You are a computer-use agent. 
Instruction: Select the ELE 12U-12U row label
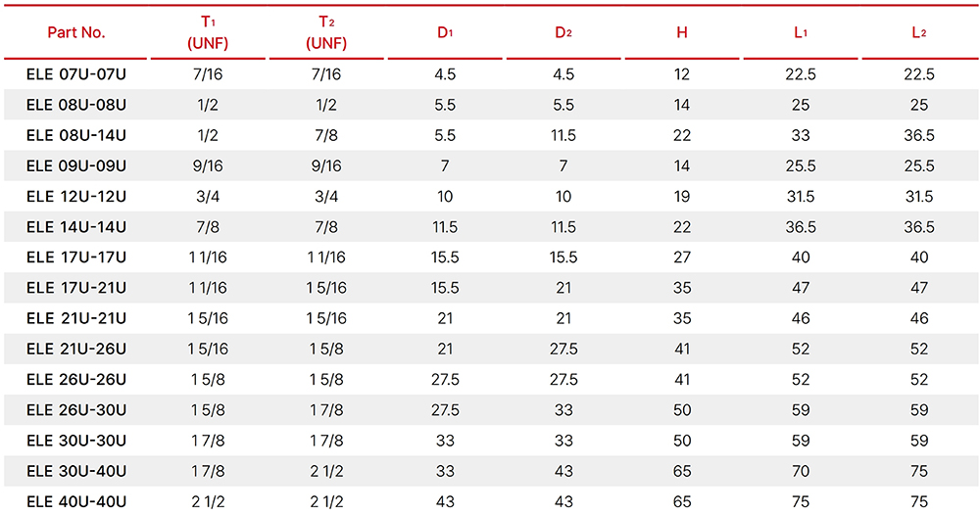pyautogui.click(x=76, y=197)
